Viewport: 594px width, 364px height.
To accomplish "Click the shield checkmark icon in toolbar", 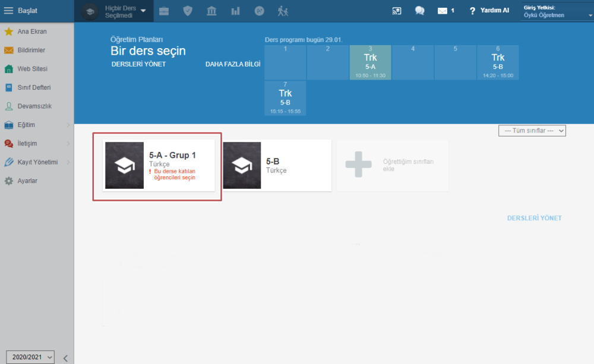I will click(x=188, y=11).
